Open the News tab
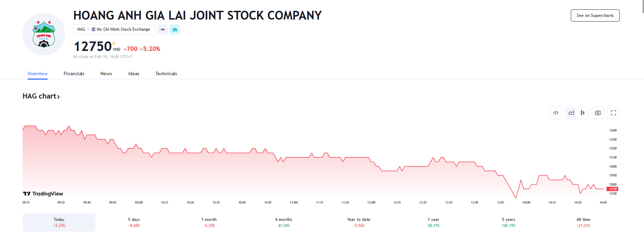This screenshot has width=644, height=233. 106,74
